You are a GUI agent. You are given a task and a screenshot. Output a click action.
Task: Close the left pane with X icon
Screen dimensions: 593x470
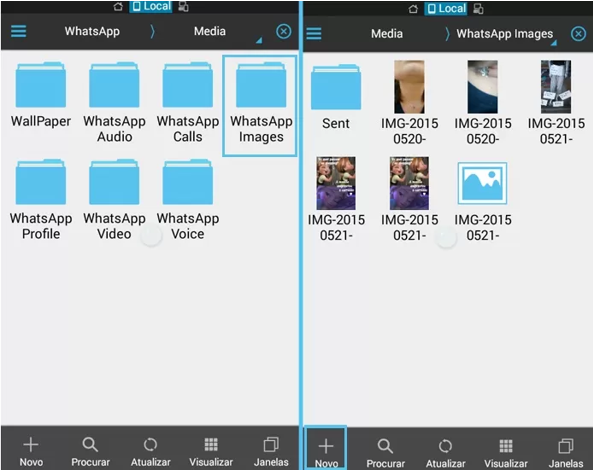coord(284,31)
